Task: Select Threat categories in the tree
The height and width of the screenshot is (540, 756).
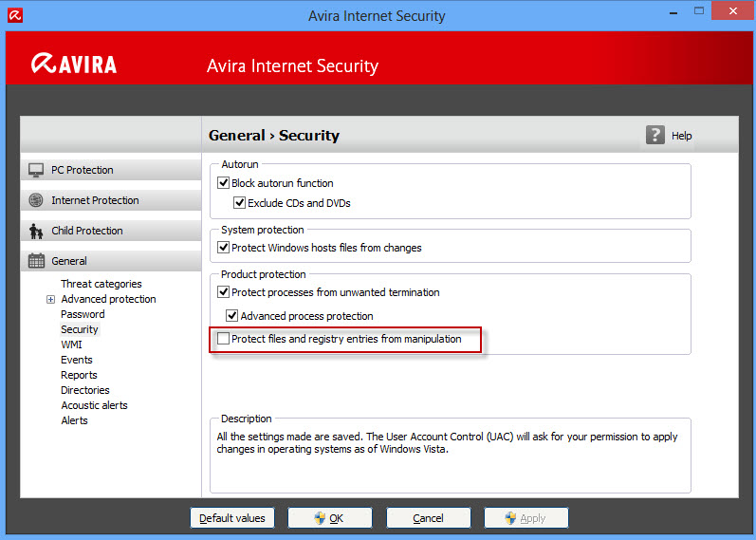Action: [x=101, y=284]
